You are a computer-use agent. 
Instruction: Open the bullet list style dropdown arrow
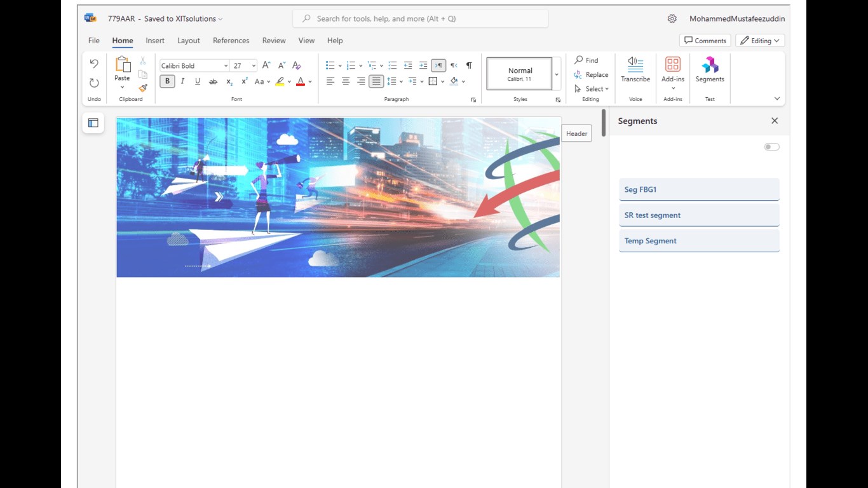tap(340, 65)
